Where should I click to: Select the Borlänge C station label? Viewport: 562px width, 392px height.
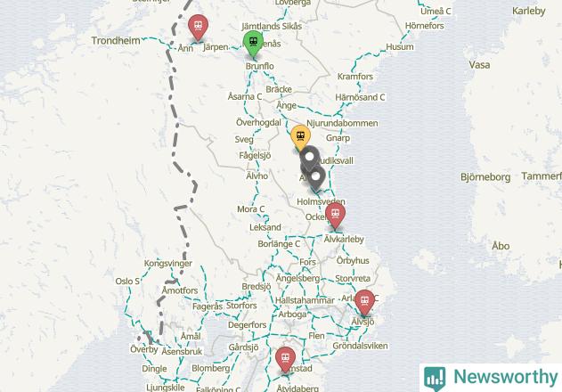279,244
